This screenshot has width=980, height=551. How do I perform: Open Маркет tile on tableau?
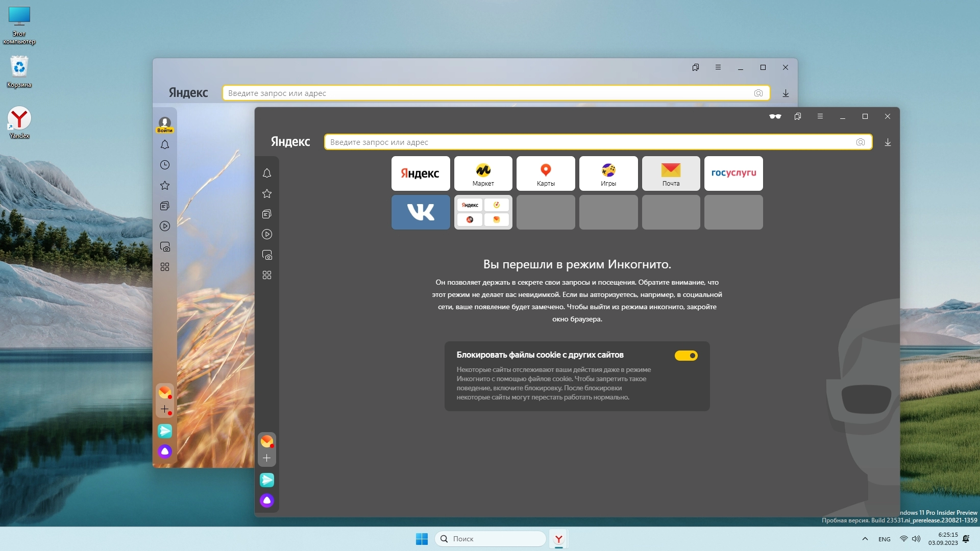[x=483, y=173]
